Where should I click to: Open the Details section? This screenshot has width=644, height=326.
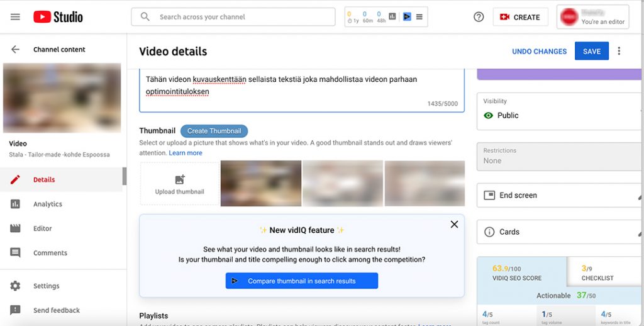click(61, 179)
